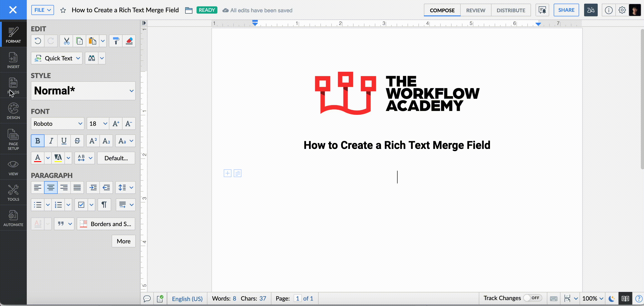Decrease font size with A- icon
The width and height of the screenshot is (644, 306).
point(129,123)
